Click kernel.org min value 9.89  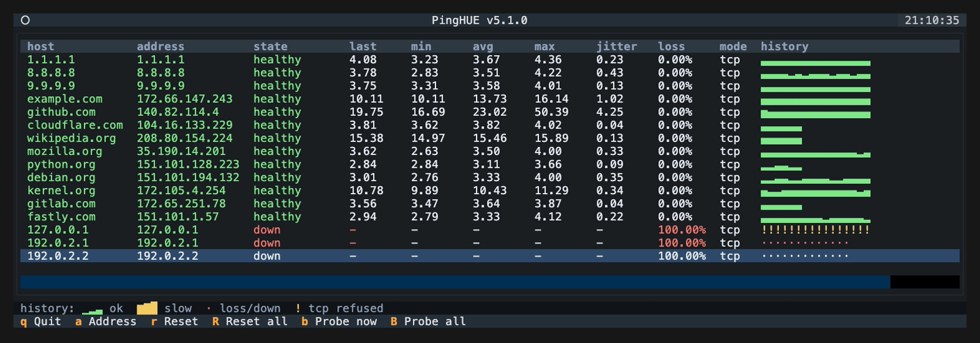(x=424, y=190)
